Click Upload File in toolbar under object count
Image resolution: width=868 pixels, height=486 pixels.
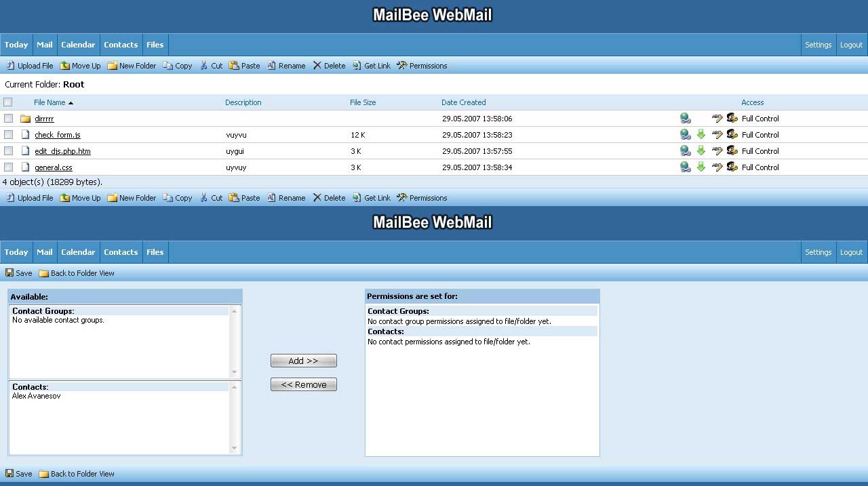click(x=29, y=198)
